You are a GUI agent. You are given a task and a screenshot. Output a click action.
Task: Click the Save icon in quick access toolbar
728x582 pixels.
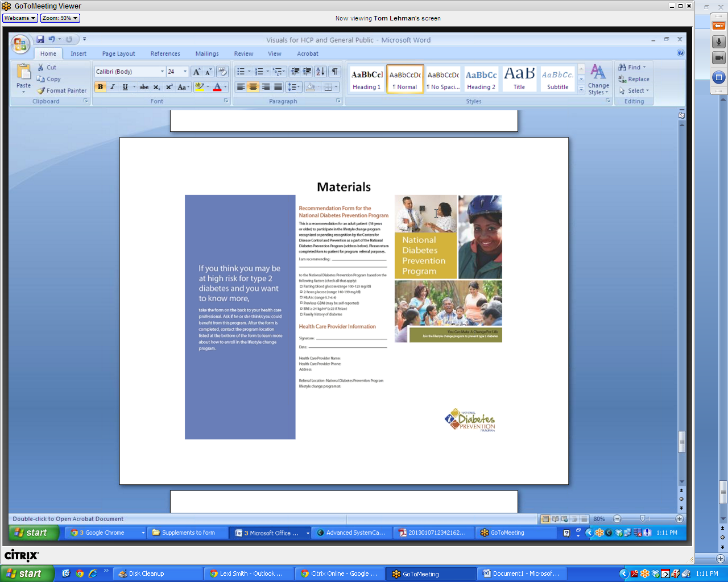pyautogui.click(x=40, y=40)
